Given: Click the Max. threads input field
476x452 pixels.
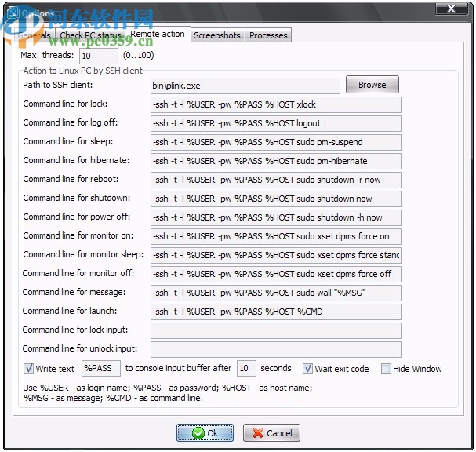Looking at the screenshot, I should (99, 56).
